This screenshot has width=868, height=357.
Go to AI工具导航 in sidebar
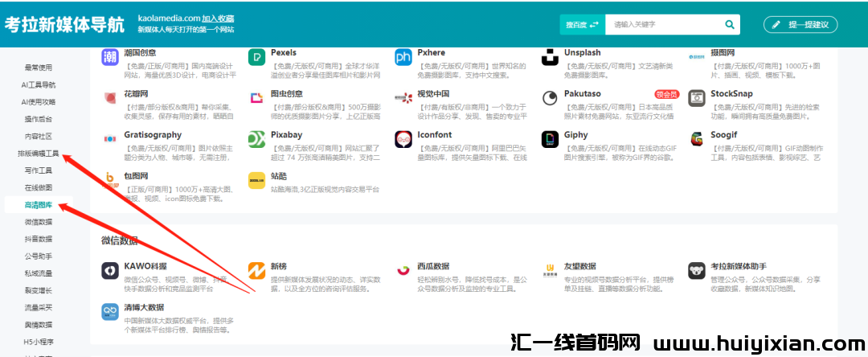pos(38,84)
